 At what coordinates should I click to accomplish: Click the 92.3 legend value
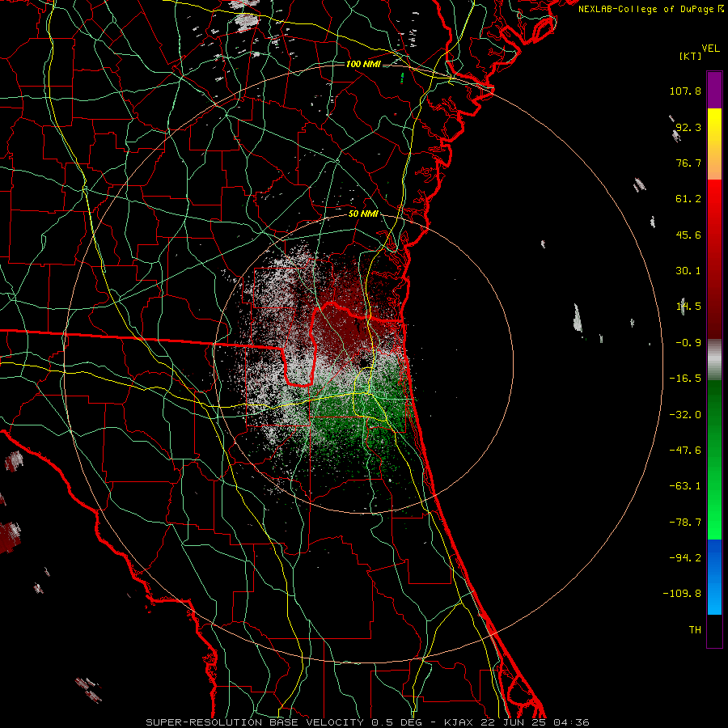pos(688,127)
